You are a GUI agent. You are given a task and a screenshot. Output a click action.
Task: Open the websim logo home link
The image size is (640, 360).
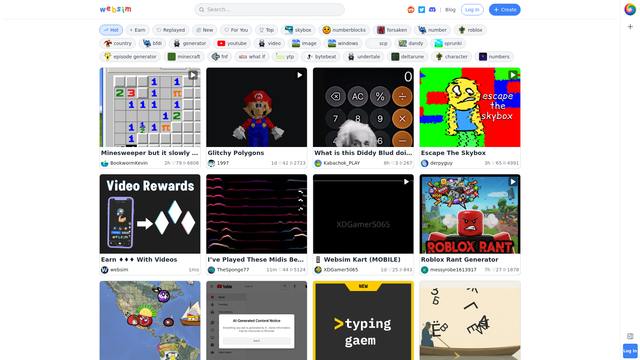[116, 9]
